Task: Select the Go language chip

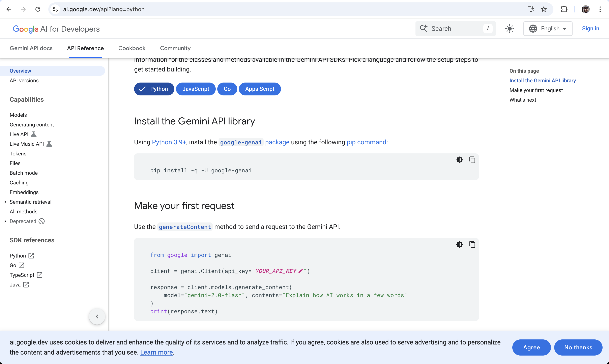Action: pyautogui.click(x=227, y=89)
